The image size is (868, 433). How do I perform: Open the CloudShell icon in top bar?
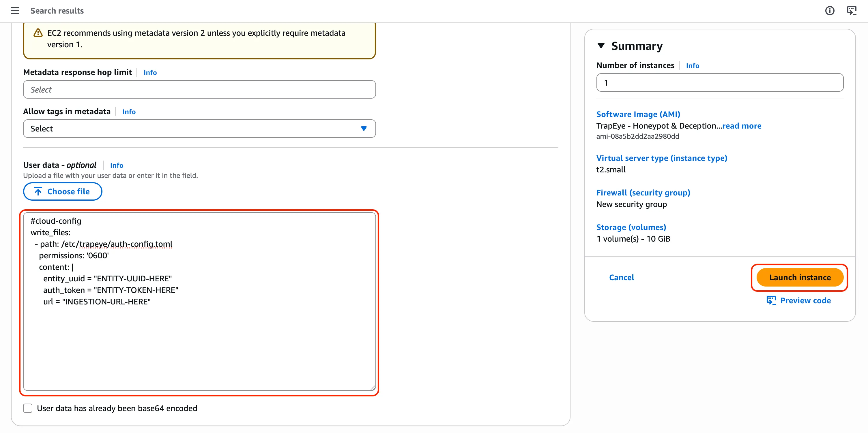pyautogui.click(x=852, y=11)
